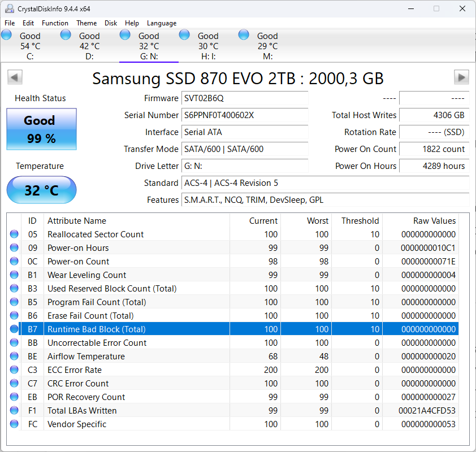Viewport: 476px width, 452px height.
Task: Open the Help menu
Action: [x=132, y=23]
